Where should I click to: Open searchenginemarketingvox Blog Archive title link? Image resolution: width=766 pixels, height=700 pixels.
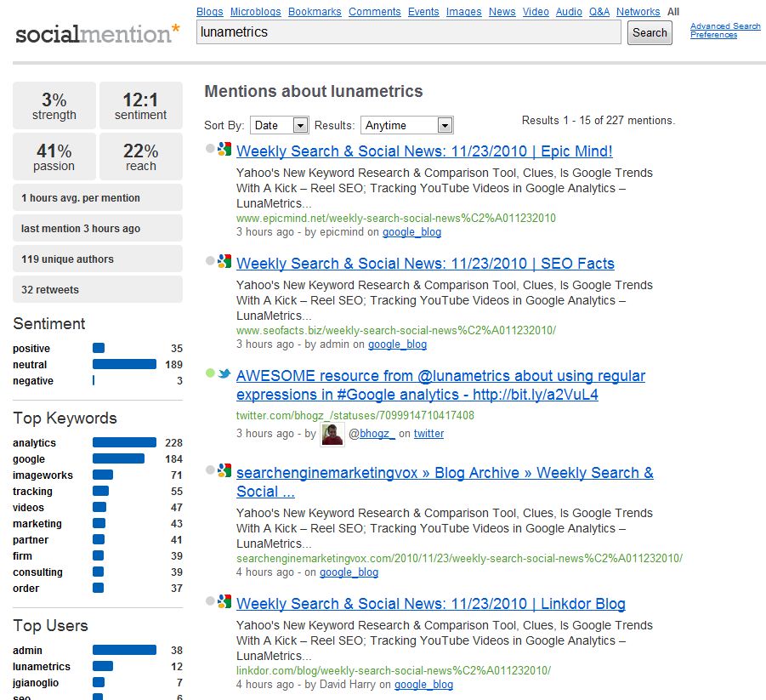click(x=445, y=482)
